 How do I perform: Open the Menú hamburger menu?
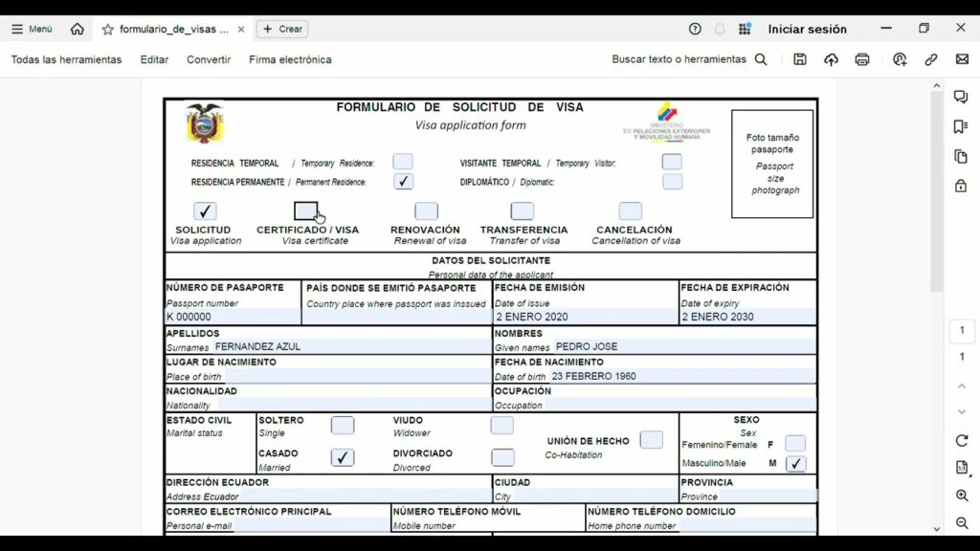(x=32, y=29)
